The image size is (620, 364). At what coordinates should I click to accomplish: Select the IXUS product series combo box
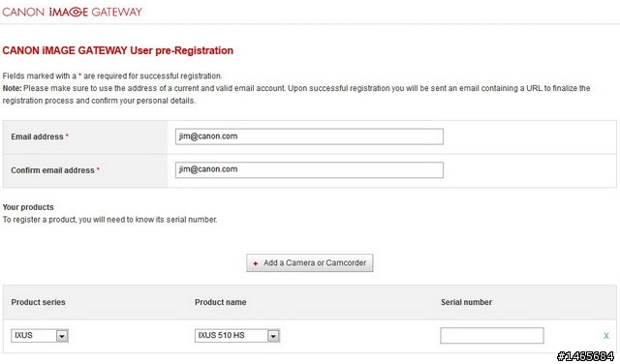40,336
